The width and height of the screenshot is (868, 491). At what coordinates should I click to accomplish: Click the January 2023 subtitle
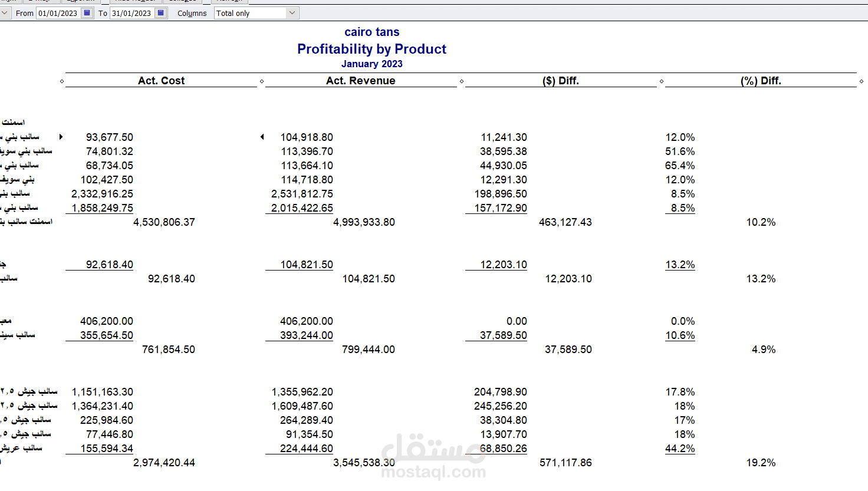click(x=372, y=64)
